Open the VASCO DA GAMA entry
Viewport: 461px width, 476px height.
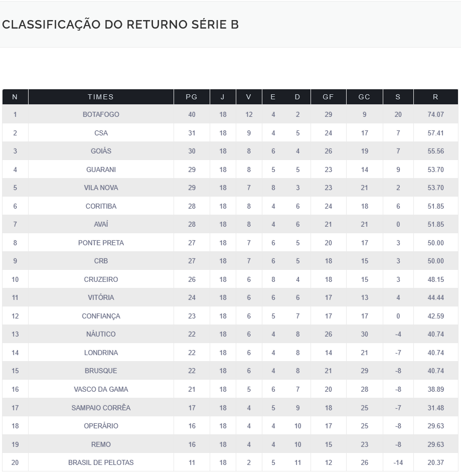(x=101, y=389)
